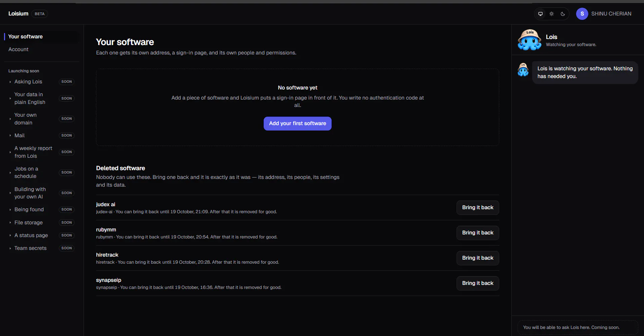
Task: Click the purple S user avatar
Action: 582,14
